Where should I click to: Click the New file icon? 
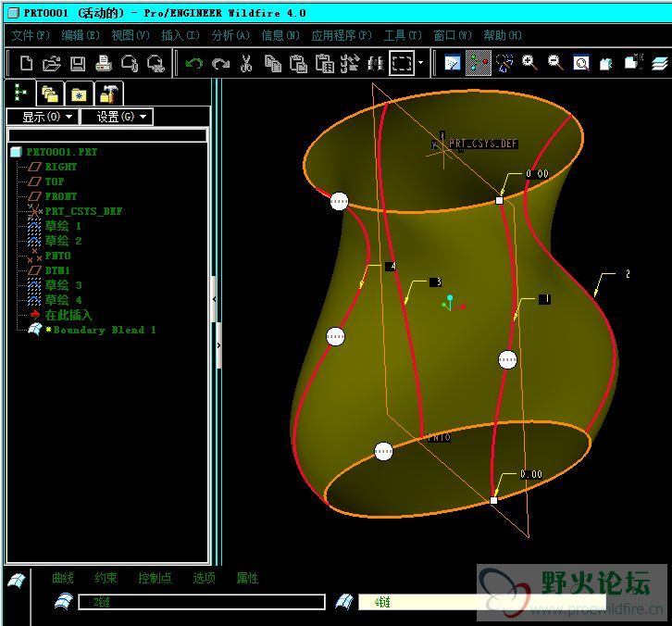[26, 64]
